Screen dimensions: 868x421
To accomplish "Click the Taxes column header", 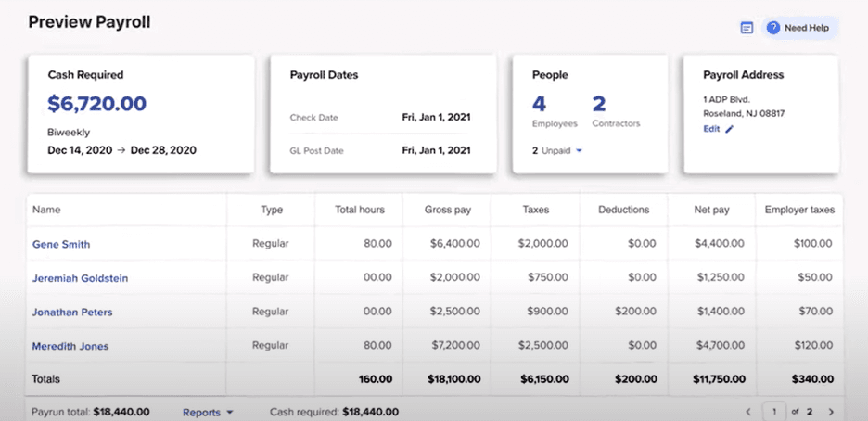I will point(535,210).
